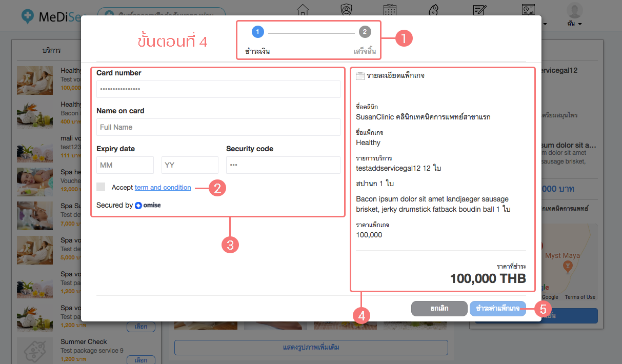
Task: Click the calendar icon in top navigation
Action: pyautogui.click(x=391, y=9)
